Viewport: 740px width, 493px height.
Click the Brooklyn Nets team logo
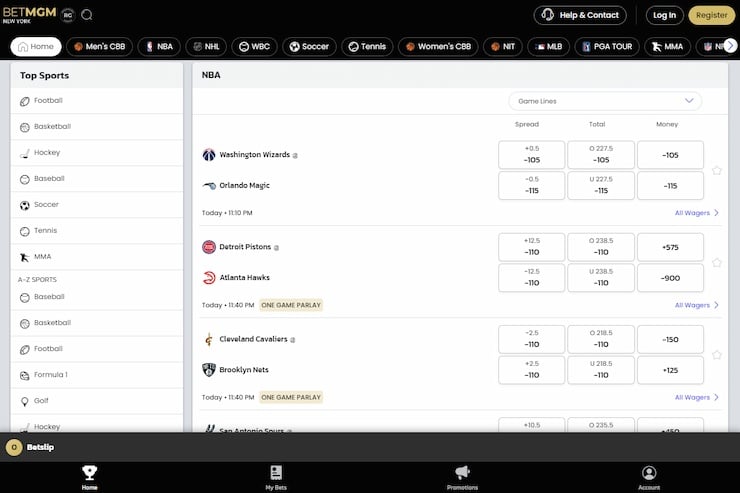209,370
